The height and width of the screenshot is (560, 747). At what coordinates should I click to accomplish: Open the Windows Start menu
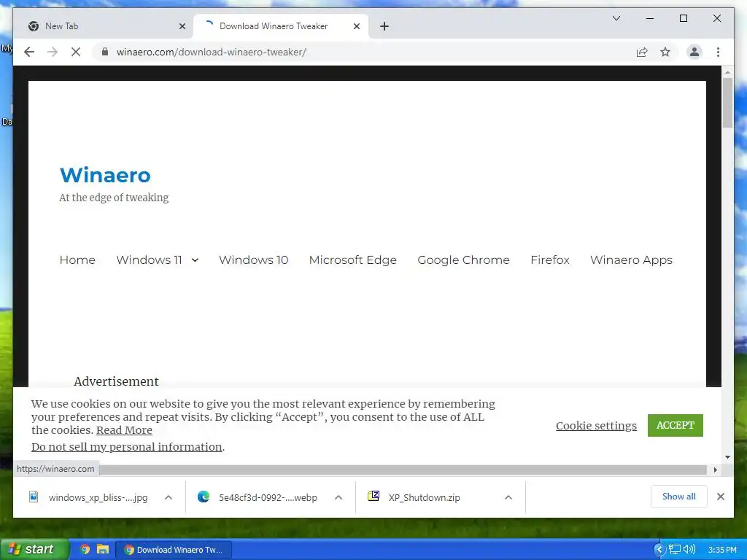(x=34, y=550)
